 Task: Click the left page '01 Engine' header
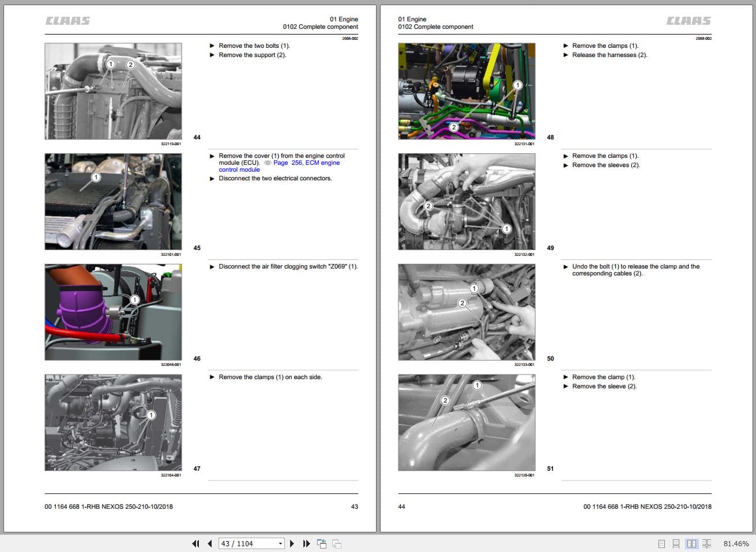[x=344, y=19]
